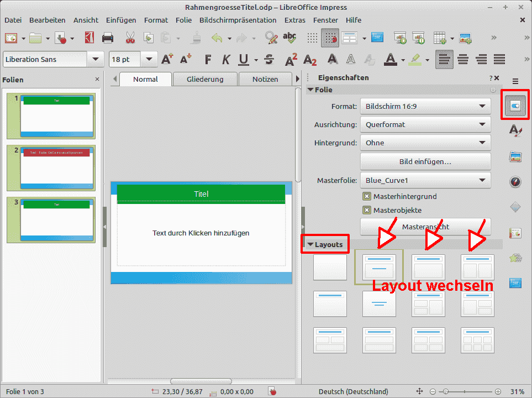Click the center text alignment icon
This screenshot has width=532, height=398.
[463, 59]
